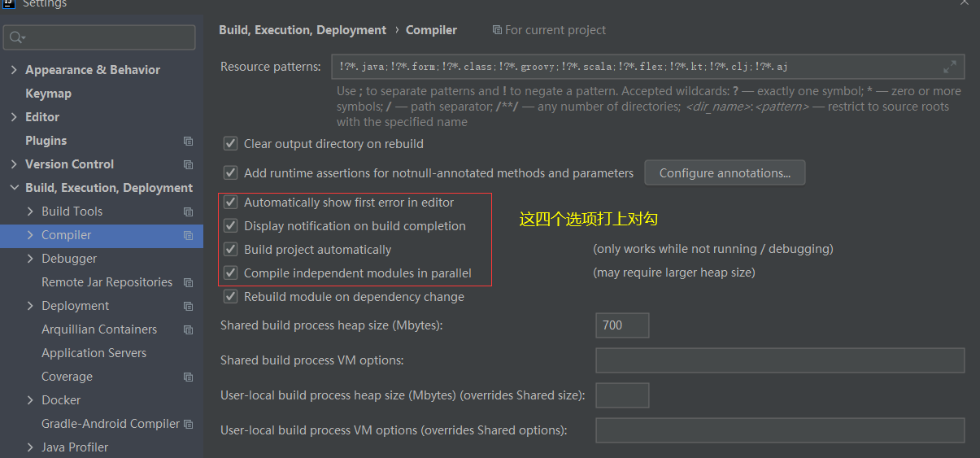Expand the Compiler node arrow
The width and height of the screenshot is (980, 458).
pyautogui.click(x=30, y=235)
